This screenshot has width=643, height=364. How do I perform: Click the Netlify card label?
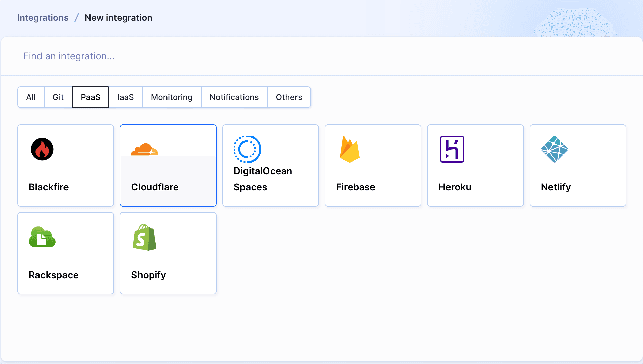click(556, 187)
